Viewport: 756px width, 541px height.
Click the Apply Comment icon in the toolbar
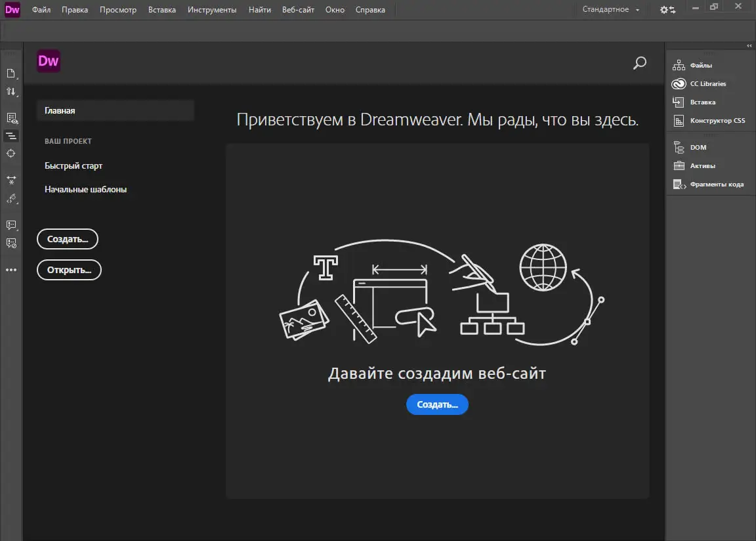11,225
